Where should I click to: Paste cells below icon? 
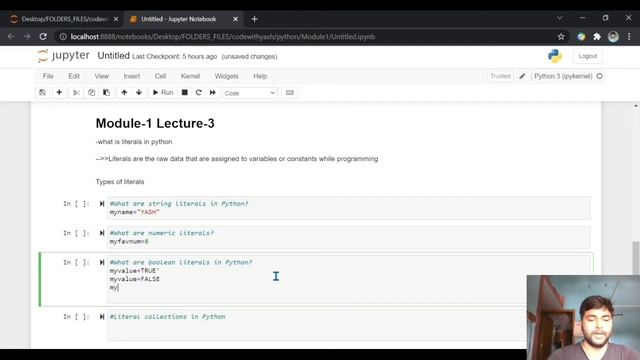[106, 93]
